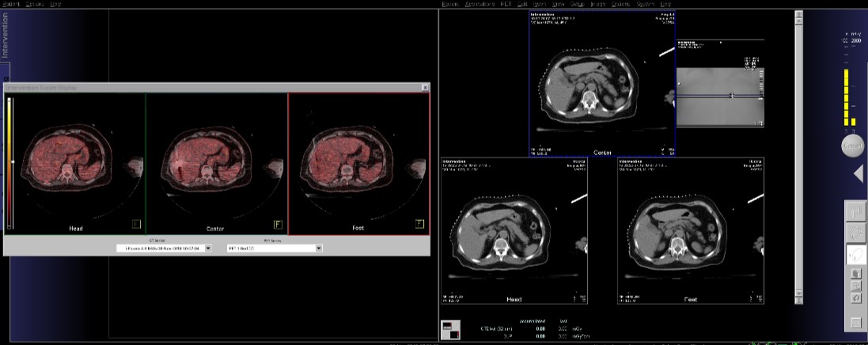Image resolution: width=868 pixels, height=345 pixels.
Task: Select the fused Head slice image
Action: coord(74,165)
